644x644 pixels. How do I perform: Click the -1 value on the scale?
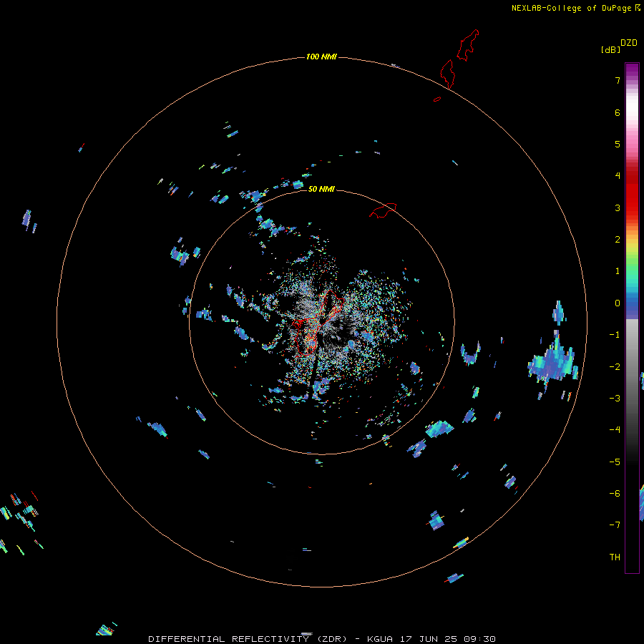615,335
